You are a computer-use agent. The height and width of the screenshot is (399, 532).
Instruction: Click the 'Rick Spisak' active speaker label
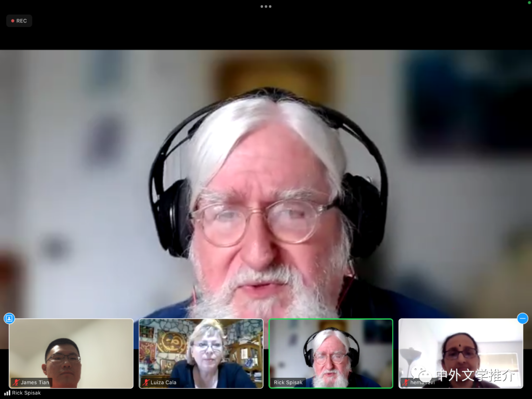click(x=27, y=393)
